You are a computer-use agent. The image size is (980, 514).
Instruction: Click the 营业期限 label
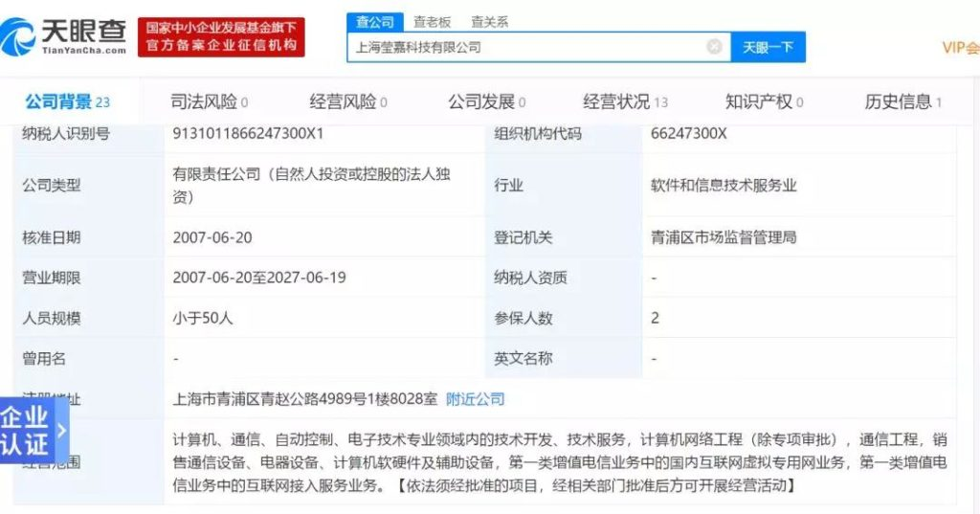pyautogui.click(x=52, y=278)
